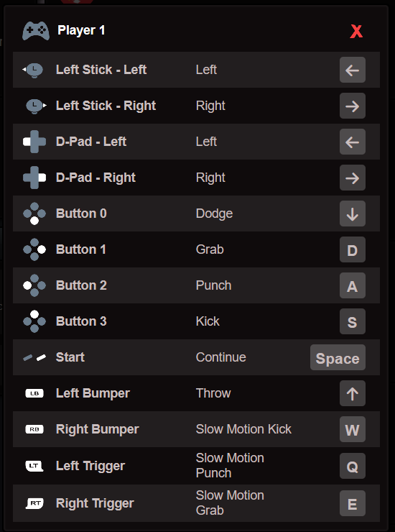The height and width of the screenshot is (532, 395).
Task: Change the down-arrow key for Dodge
Action: pos(353,214)
